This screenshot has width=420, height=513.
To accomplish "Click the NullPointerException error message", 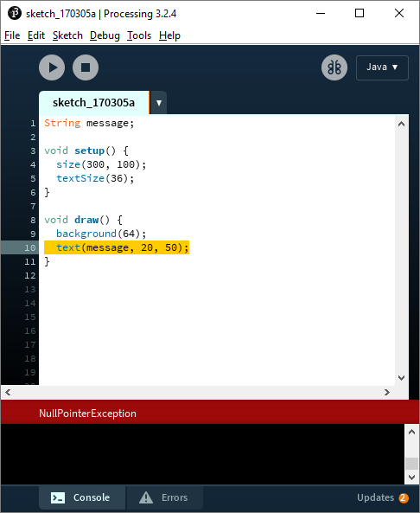I will (87, 414).
